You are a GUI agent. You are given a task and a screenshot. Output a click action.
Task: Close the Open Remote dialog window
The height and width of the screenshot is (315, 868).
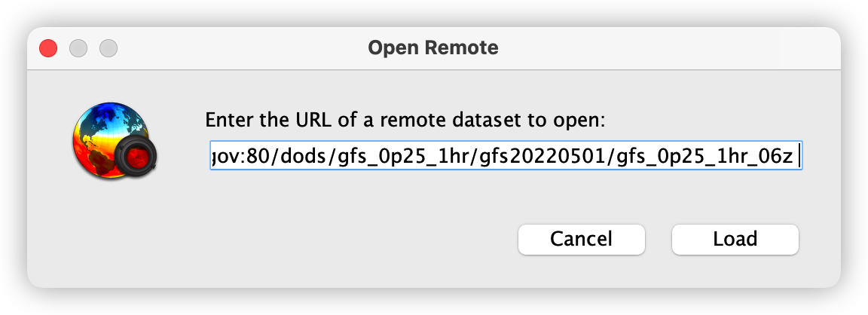(48, 48)
